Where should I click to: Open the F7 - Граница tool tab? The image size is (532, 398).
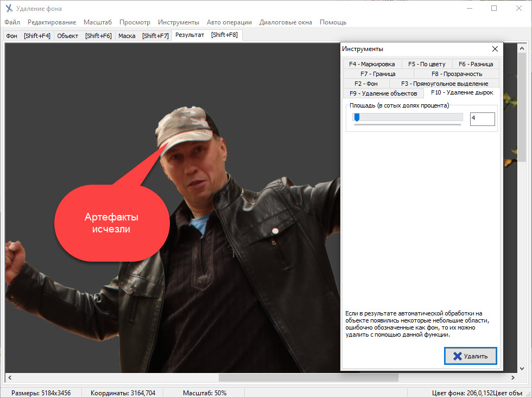coord(378,74)
